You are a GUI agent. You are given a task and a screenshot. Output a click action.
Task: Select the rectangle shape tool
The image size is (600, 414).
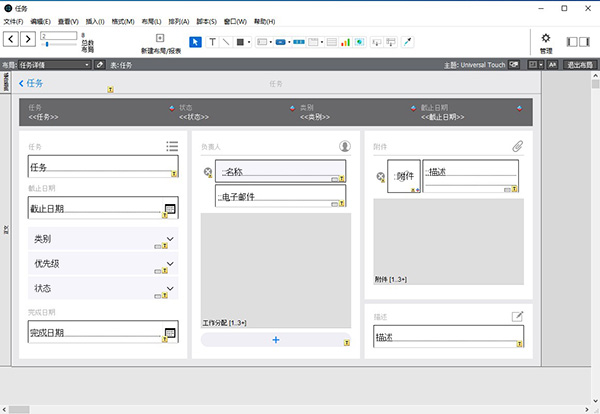[240, 42]
